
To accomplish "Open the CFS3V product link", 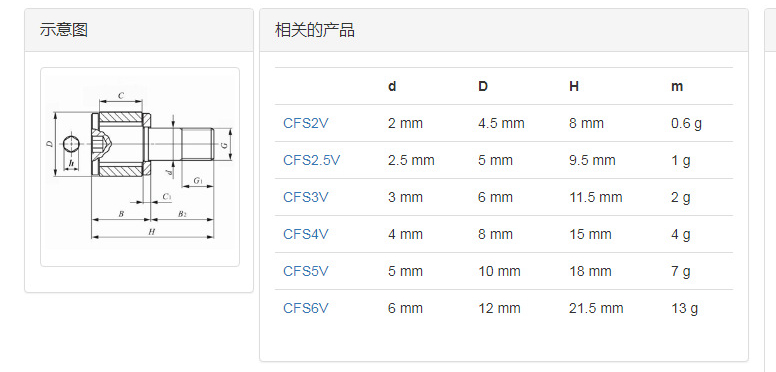I will point(305,197).
